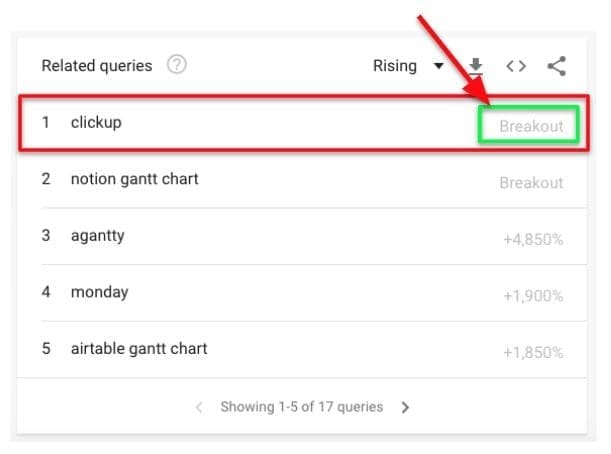Image resolution: width=611 pixels, height=454 pixels.
Task: Click the share icon
Action: [x=557, y=66]
